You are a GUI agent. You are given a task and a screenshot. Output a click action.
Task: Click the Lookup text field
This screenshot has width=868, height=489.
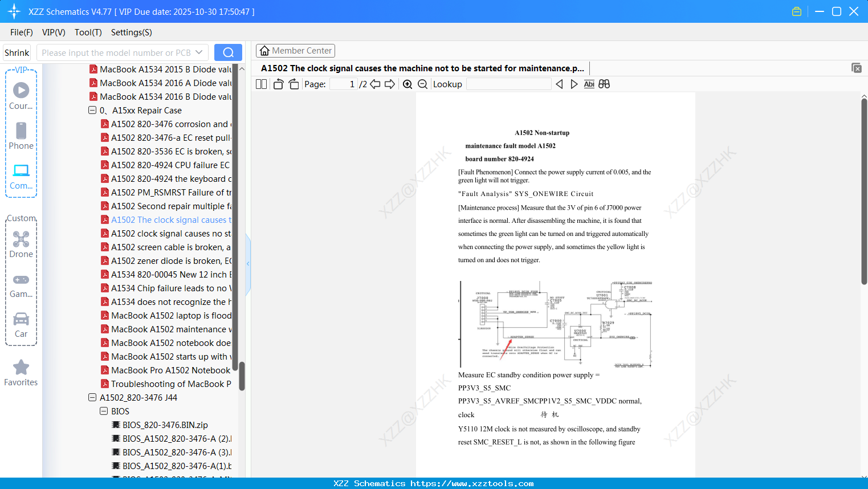click(509, 84)
